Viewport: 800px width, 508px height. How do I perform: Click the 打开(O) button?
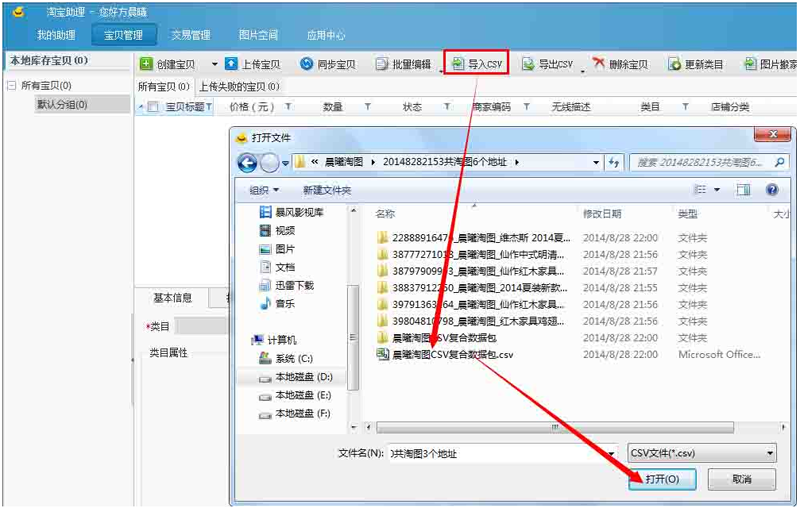pos(662,479)
